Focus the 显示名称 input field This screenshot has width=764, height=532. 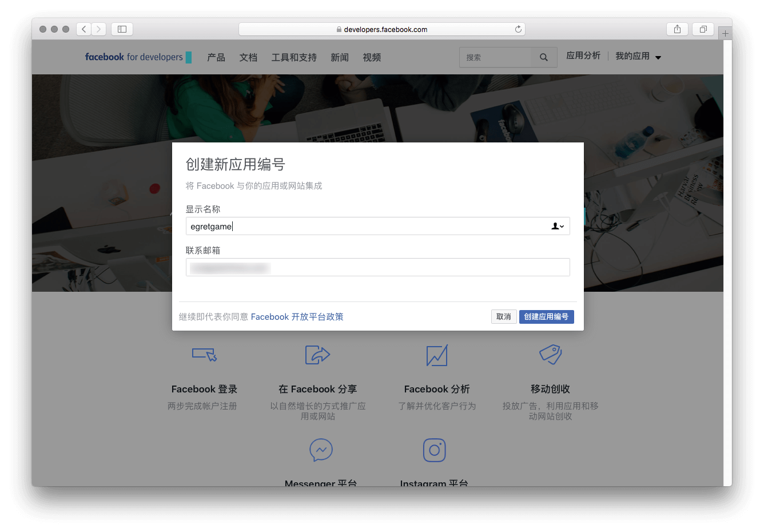(x=377, y=227)
